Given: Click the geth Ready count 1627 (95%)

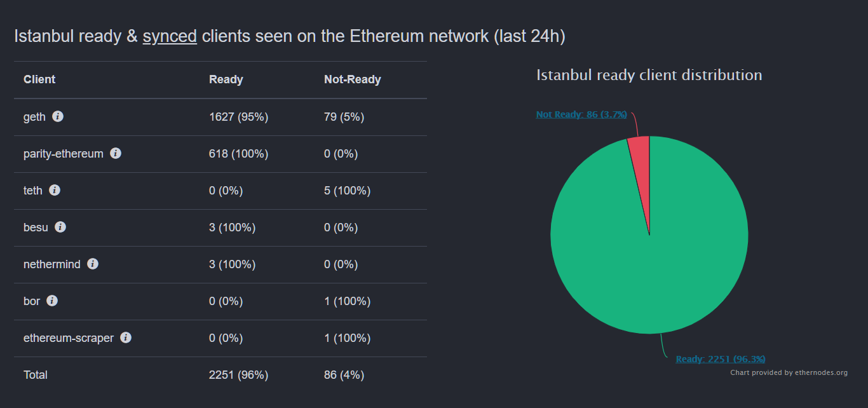Looking at the screenshot, I should click(238, 117).
